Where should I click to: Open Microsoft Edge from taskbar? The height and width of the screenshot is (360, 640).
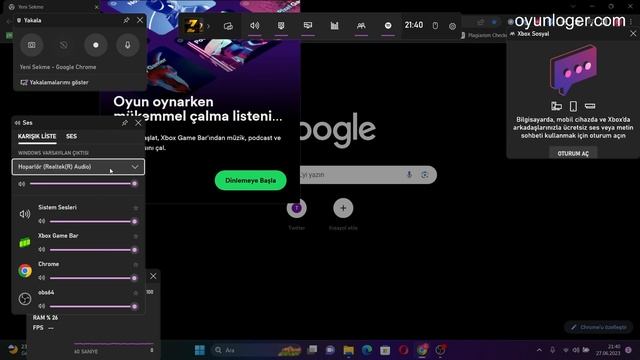pos(367,350)
